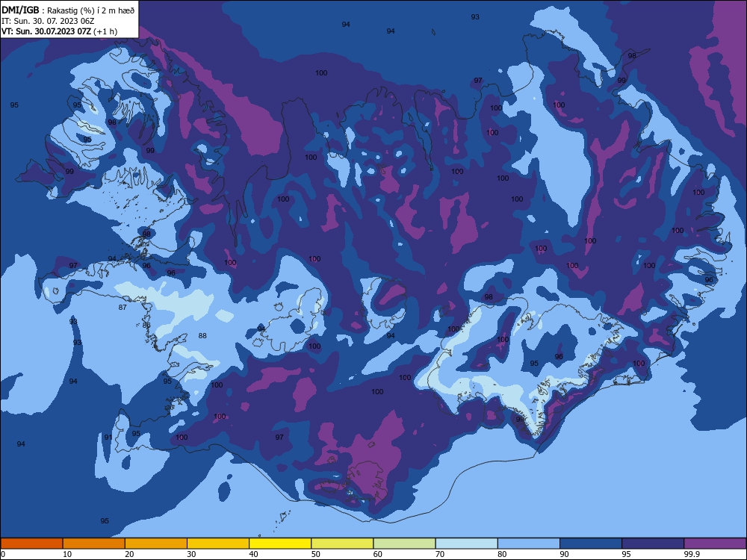Click the initial time line "IT: Sun. 30. 07. 2023 06Z"
The image size is (747, 560).
point(48,21)
